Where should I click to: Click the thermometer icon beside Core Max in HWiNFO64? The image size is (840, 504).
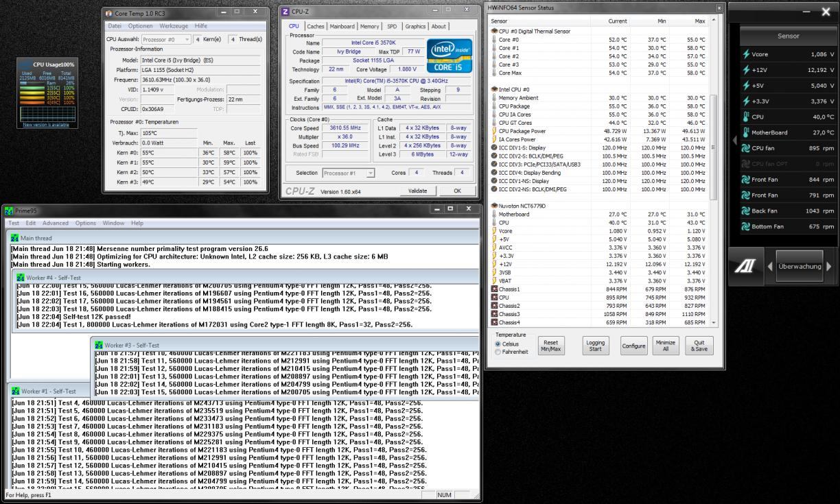tap(494, 73)
